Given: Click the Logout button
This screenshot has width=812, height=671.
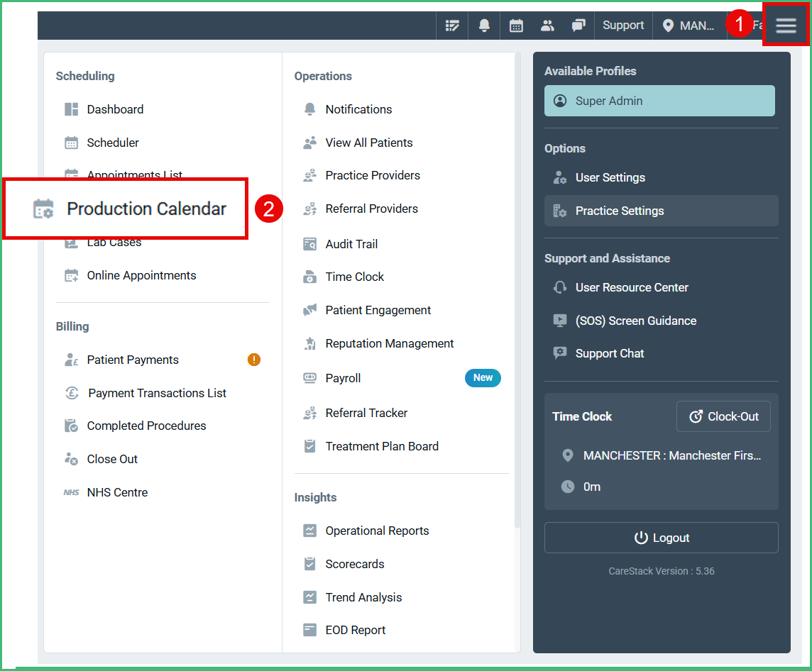Looking at the screenshot, I should (661, 538).
